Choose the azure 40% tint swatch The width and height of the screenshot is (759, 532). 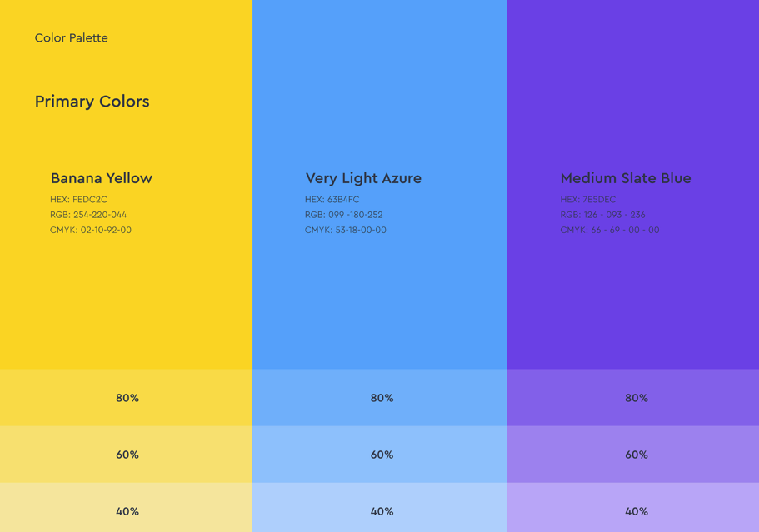381,510
